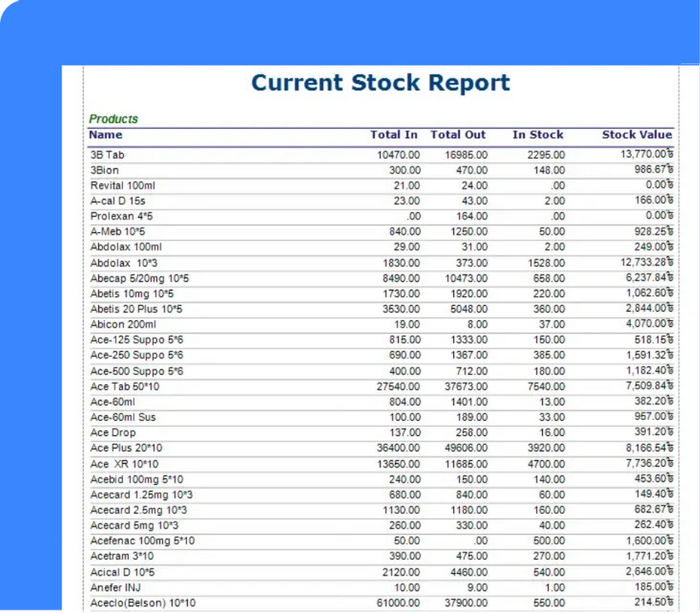Click Total Out 10473.00 for Abecap

(x=466, y=279)
